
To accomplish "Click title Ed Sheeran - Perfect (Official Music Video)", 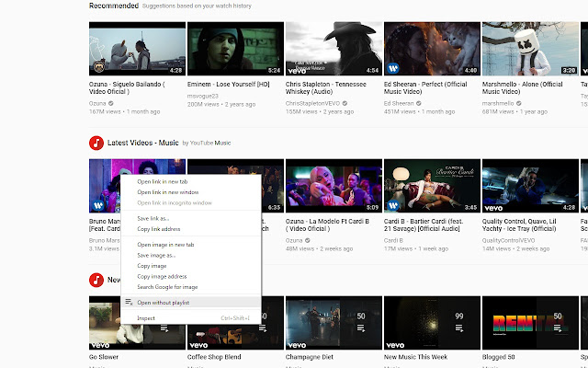I will click(x=425, y=88).
